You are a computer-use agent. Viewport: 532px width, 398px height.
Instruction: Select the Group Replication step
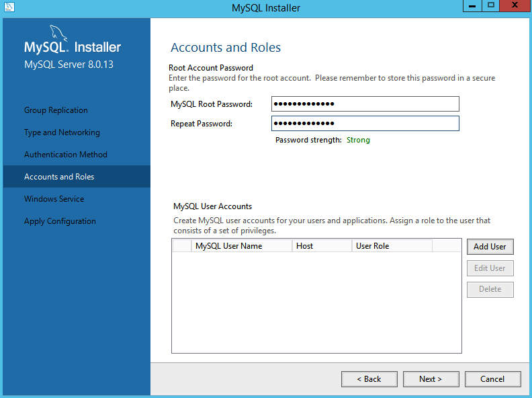coord(56,110)
